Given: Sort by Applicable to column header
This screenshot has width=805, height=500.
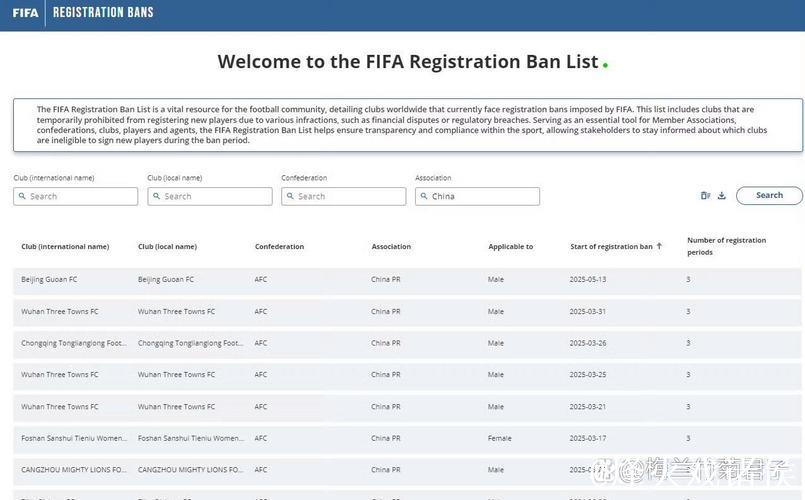Looking at the screenshot, I should [x=510, y=247].
